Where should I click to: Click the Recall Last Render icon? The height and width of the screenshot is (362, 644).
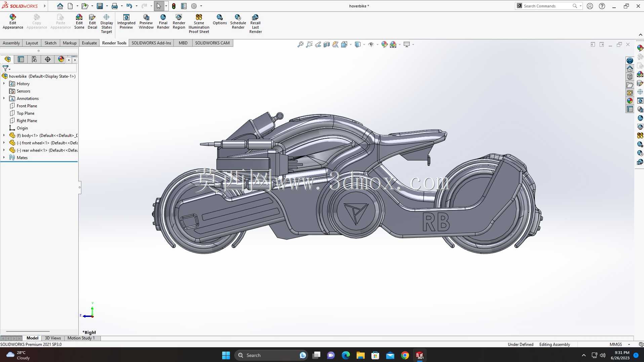pos(255,24)
